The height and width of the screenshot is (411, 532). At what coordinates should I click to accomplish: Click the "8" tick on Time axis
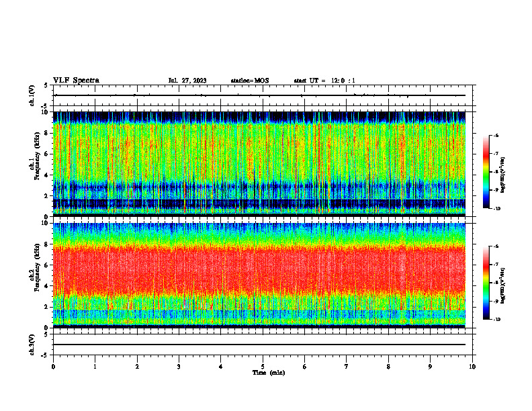click(388, 367)
